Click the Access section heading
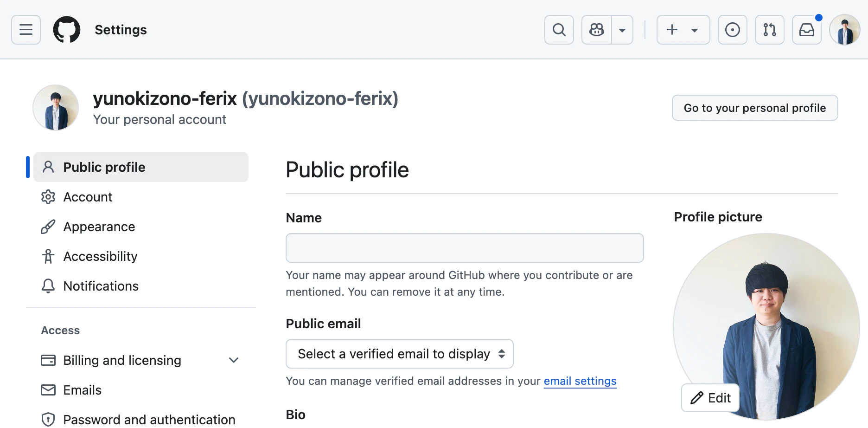 tap(60, 331)
